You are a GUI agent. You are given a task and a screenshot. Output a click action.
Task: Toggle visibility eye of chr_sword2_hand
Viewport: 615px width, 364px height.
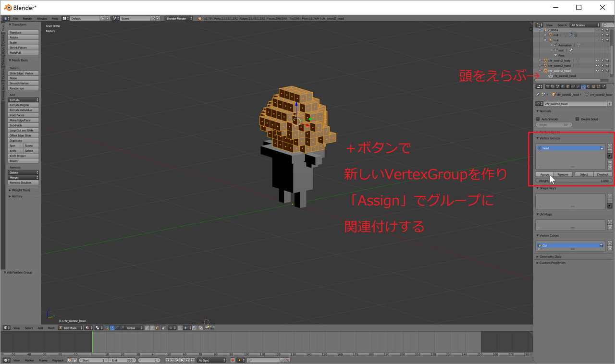pyautogui.click(x=597, y=66)
